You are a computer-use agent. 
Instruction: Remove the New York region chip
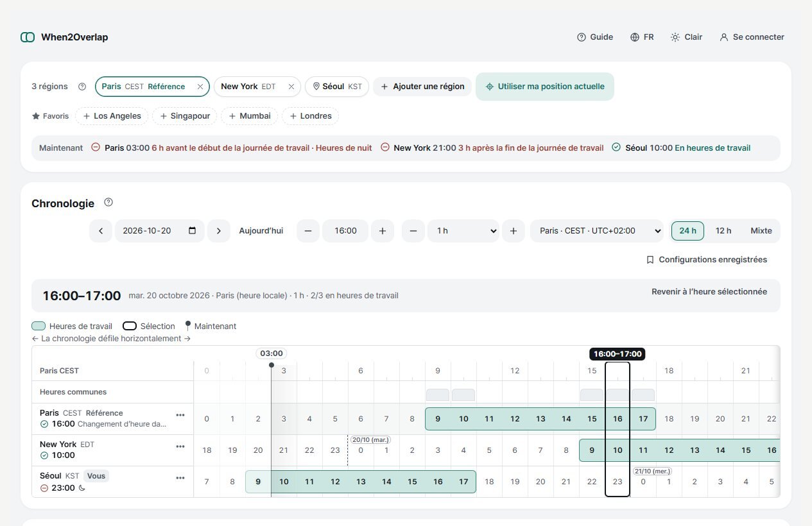291,87
